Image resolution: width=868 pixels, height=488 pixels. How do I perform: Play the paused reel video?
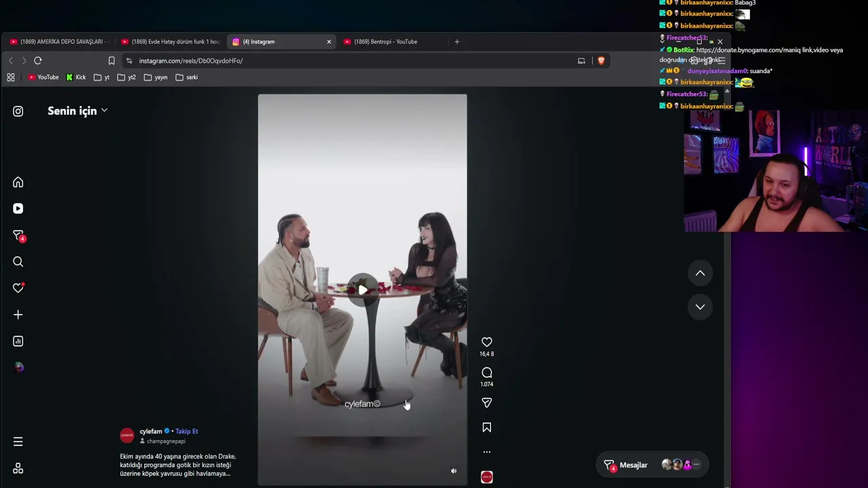tap(363, 290)
